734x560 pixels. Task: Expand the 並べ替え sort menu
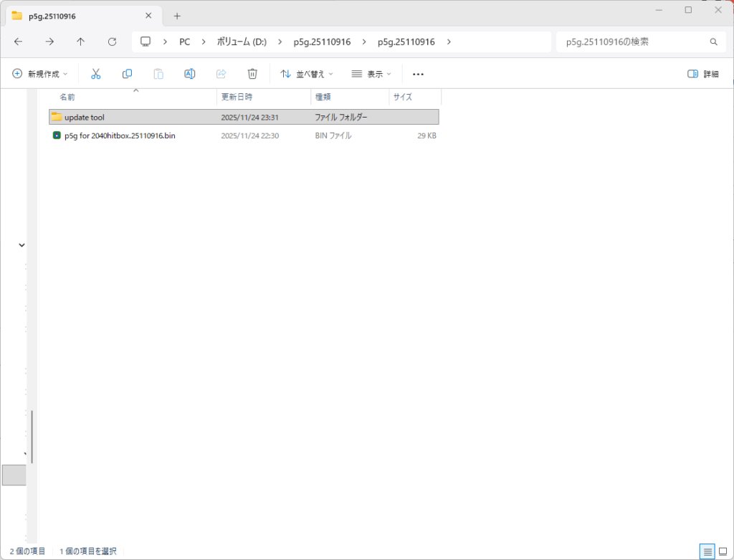tap(306, 74)
